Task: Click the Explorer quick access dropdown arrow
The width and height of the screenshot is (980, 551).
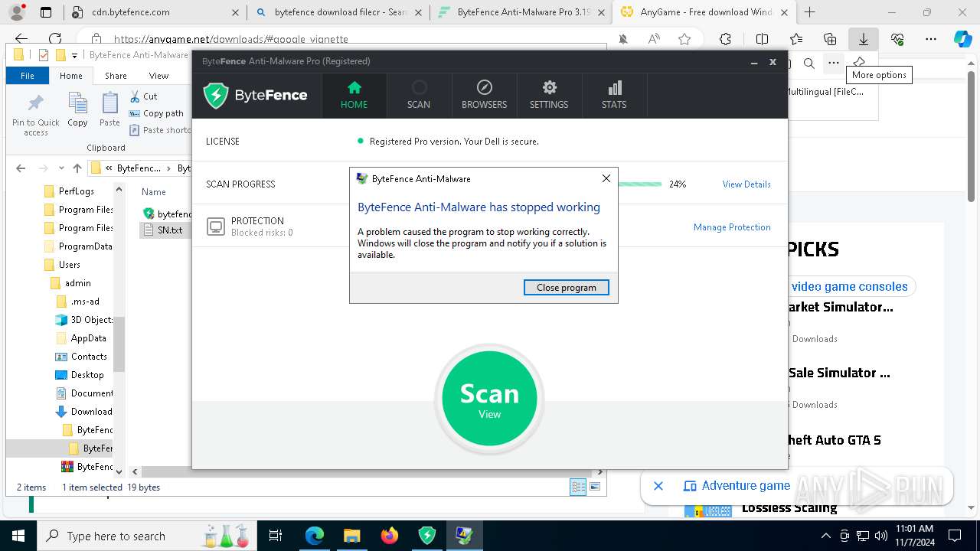Action: coord(74,55)
